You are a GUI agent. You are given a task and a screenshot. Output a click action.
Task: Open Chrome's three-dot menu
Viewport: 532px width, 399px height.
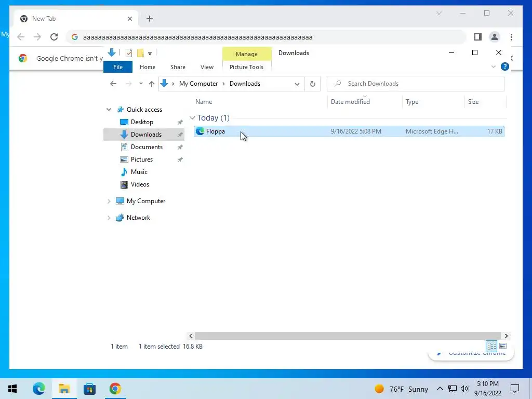(x=511, y=37)
